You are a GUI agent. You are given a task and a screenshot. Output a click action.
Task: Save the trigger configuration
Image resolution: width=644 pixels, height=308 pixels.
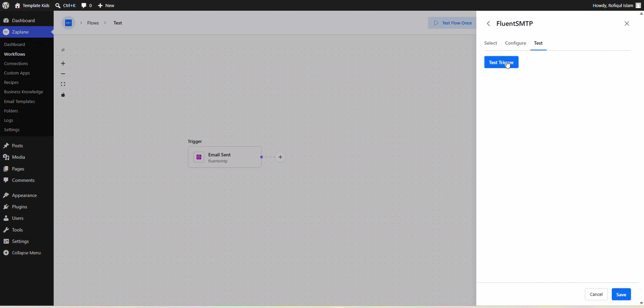(621, 294)
